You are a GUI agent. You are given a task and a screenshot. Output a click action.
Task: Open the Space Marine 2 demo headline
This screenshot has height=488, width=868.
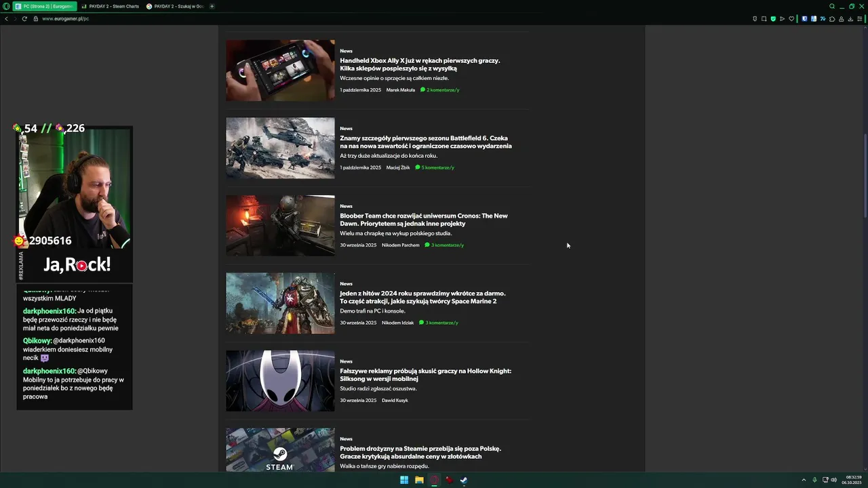(422, 297)
